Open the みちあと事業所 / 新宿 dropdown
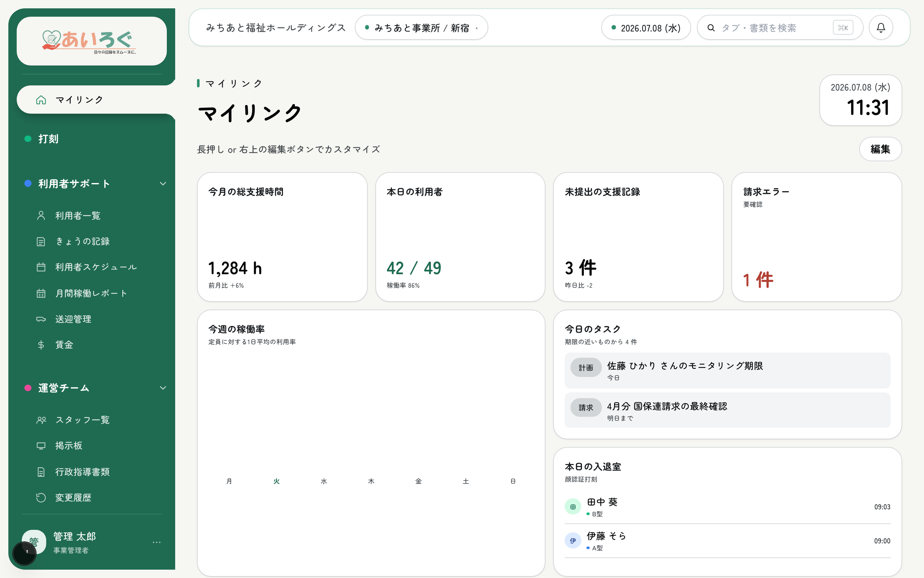 [421, 28]
